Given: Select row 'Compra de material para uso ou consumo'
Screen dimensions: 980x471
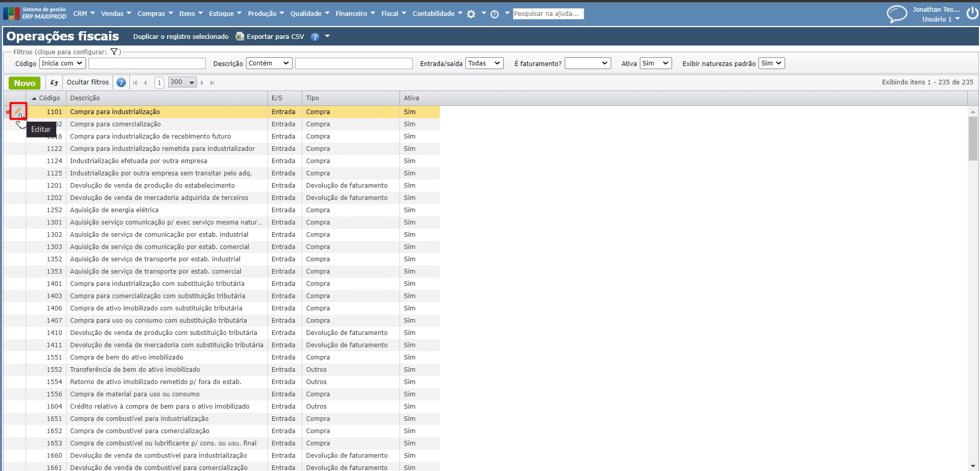Looking at the screenshot, I should [x=222, y=394].
